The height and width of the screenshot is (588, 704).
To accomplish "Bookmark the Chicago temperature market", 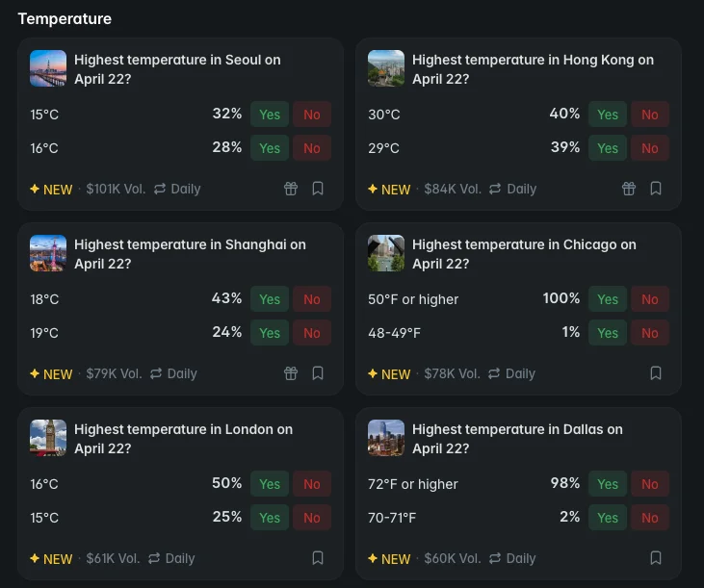I will pos(656,373).
